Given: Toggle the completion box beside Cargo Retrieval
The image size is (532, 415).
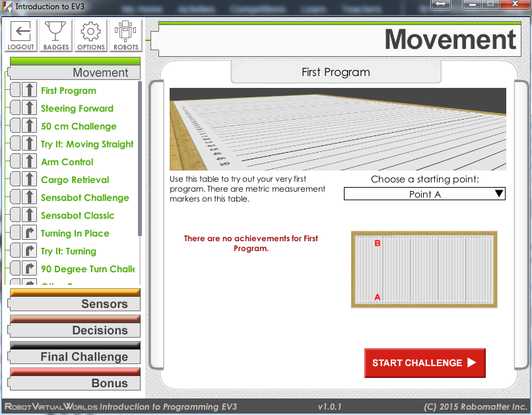Looking at the screenshot, I should [x=15, y=179].
